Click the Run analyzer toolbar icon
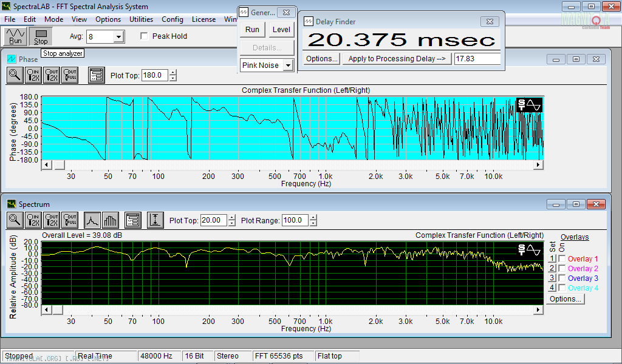This screenshot has width=622, height=364. click(16, 36)
